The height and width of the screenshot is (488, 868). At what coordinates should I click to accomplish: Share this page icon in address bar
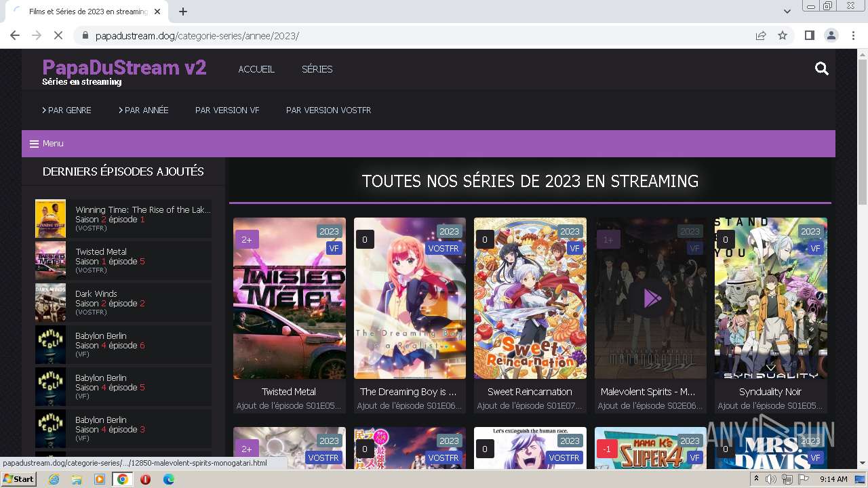[761, 35]
